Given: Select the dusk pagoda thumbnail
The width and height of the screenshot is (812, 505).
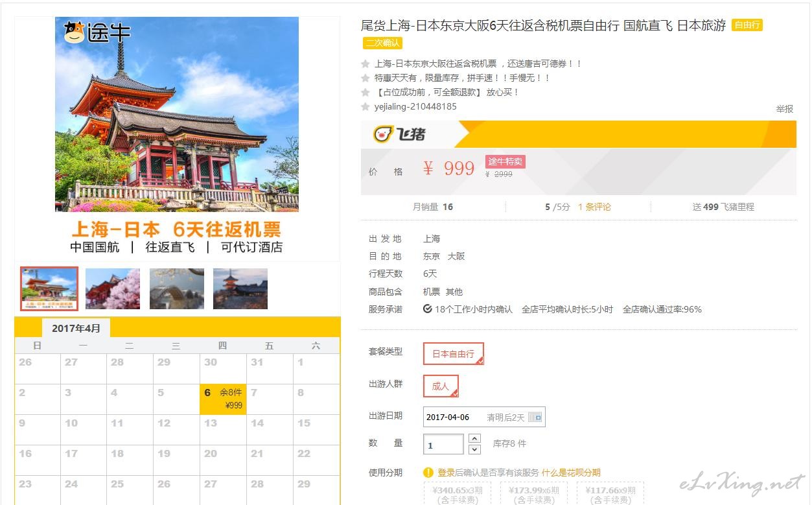Looking at the screenshot, I should 240,289.
